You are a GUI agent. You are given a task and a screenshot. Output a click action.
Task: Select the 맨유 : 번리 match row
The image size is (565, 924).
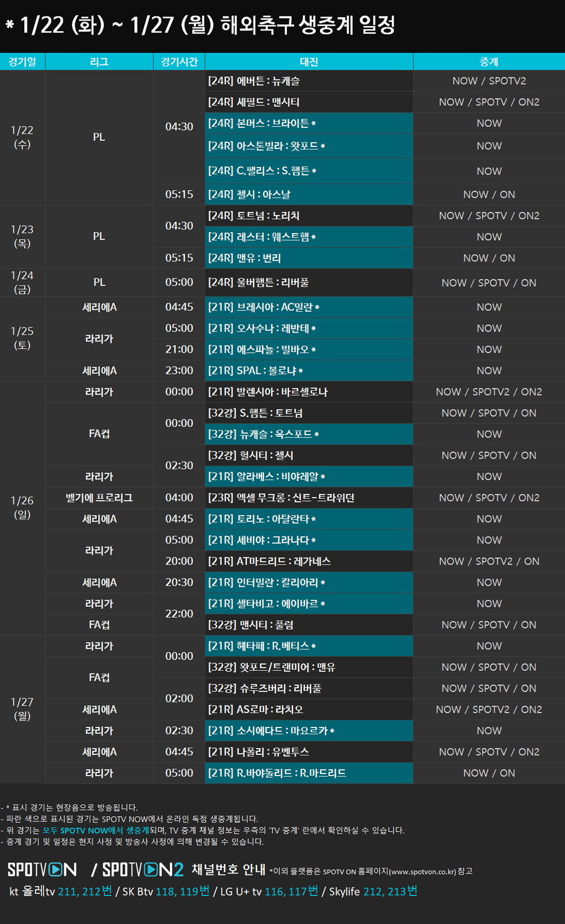pyautogui.click(x=309, y=258)
